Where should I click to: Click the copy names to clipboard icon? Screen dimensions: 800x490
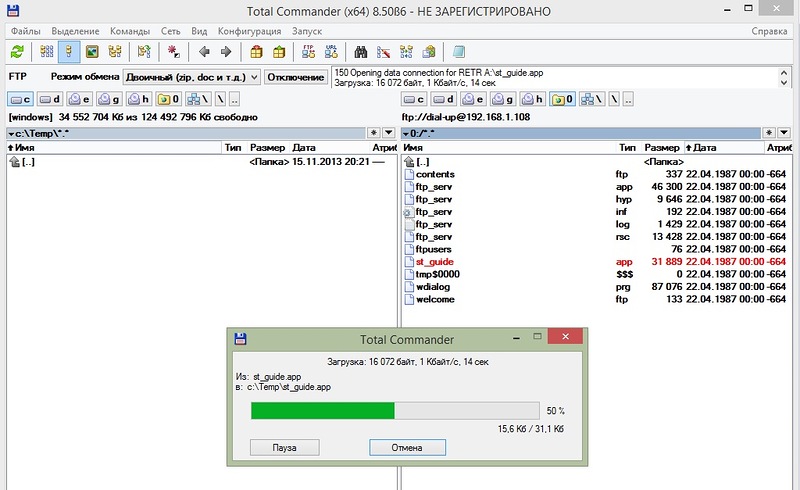pos(429,52)
